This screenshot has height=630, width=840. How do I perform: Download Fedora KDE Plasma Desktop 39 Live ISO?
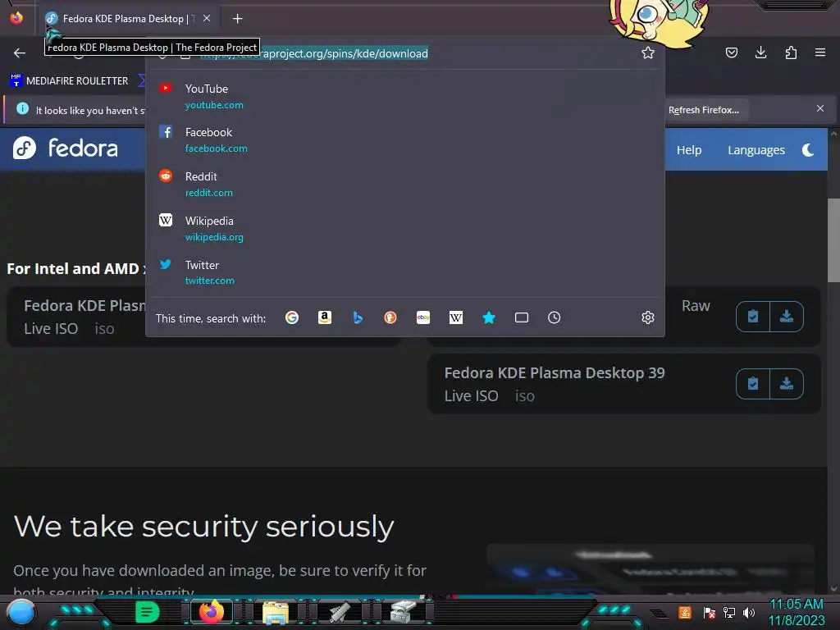tap(787, 384)
